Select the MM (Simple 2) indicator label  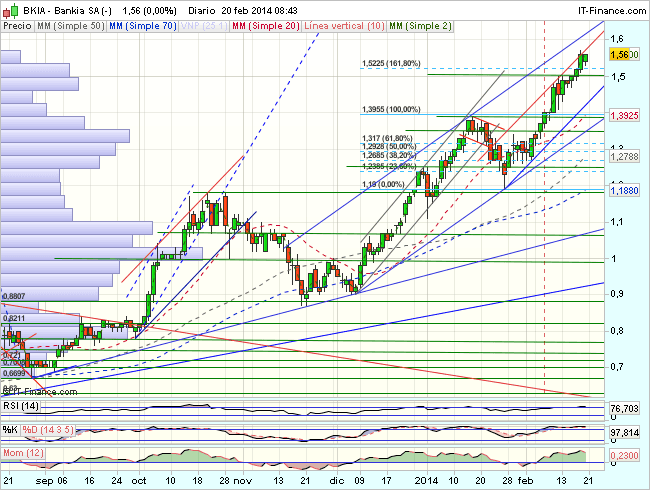click(x=420, y=26)
